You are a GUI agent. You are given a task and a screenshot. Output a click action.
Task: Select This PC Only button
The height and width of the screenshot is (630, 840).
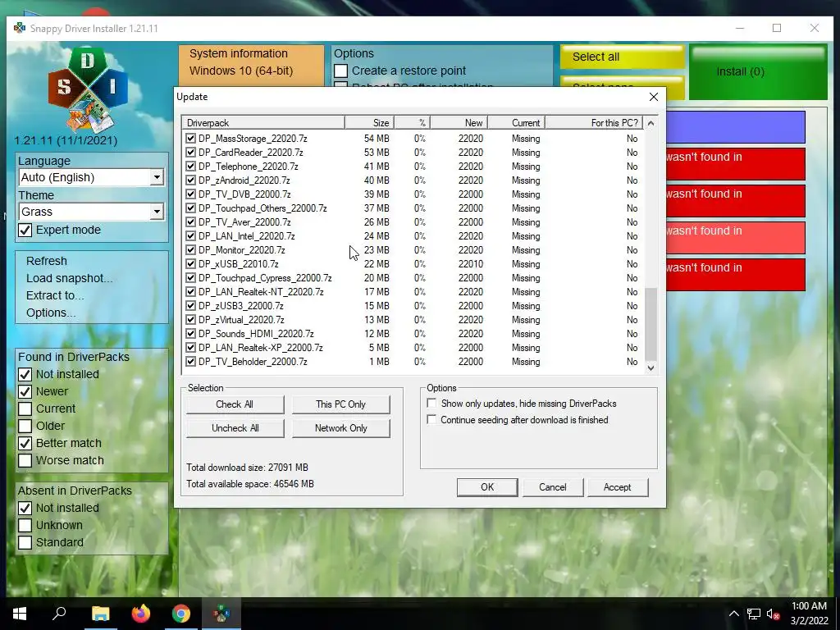coord(340,404)
